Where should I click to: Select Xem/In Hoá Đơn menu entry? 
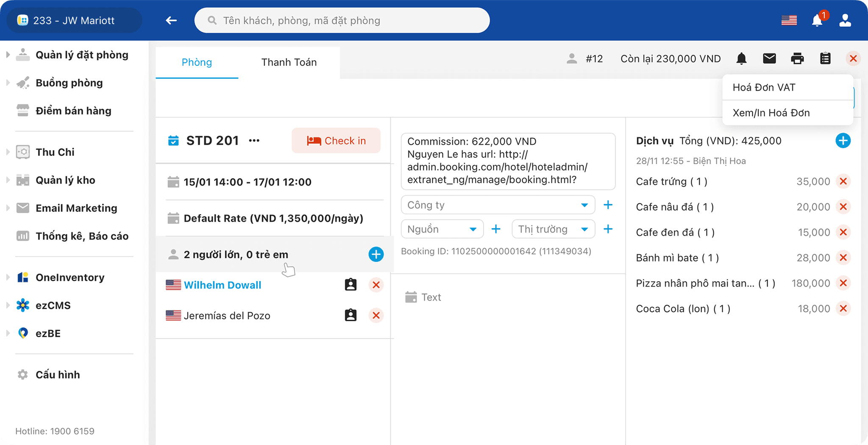[x=787, y=113]
